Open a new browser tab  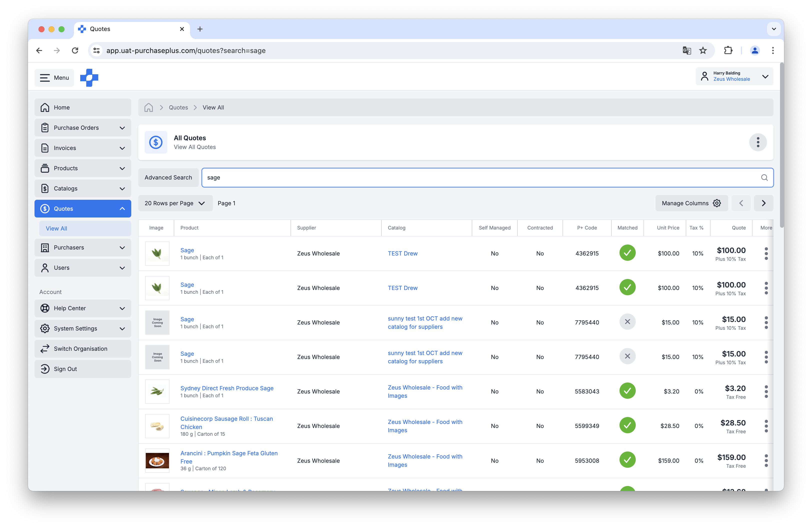pyautogui.click(x=200, y=29)
